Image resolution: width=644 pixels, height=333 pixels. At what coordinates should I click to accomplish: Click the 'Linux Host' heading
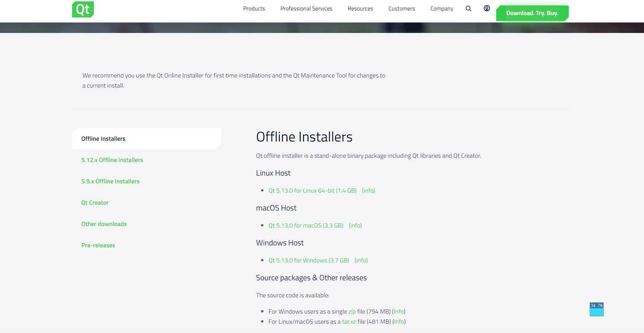click(273, 173)
